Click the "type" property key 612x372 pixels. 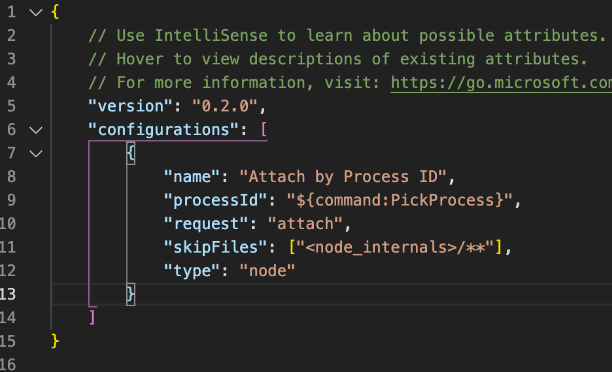pyautogui.click(x=192, y=271)
